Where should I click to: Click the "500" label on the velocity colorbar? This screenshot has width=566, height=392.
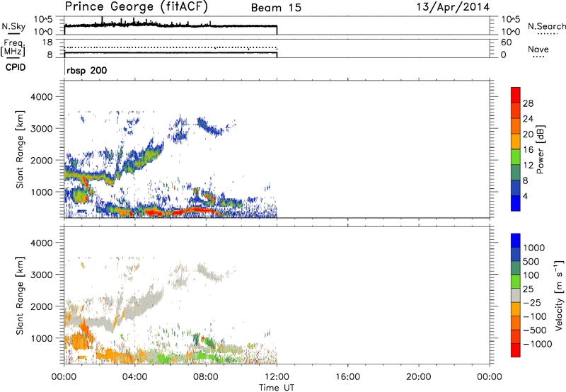pyautogui.click(x=531, y=262)
